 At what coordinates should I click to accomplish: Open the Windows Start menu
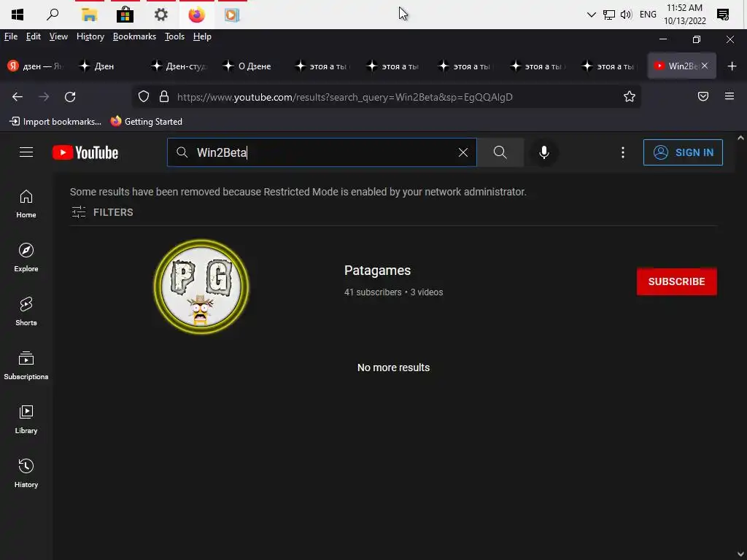tap(18, 15)
